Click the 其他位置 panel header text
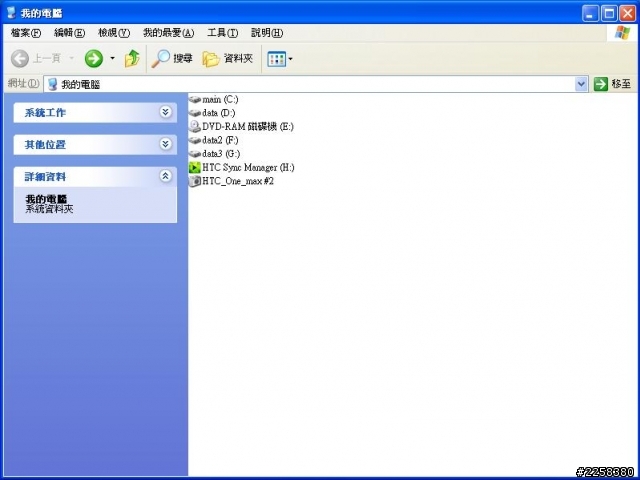 45,145
